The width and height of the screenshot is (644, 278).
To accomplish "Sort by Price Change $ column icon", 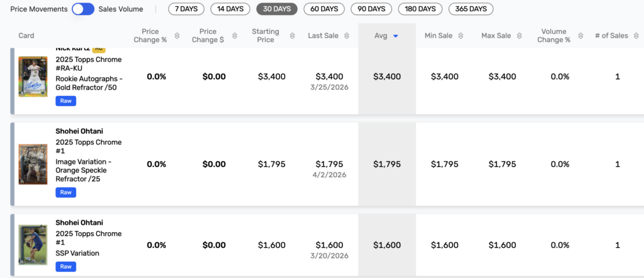I will point(235,36).
